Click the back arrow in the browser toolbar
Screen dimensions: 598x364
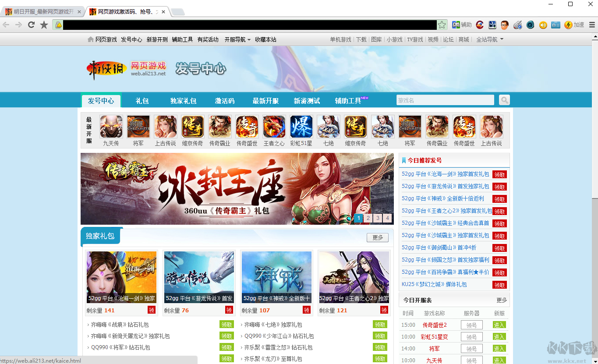tap(6, 25)
